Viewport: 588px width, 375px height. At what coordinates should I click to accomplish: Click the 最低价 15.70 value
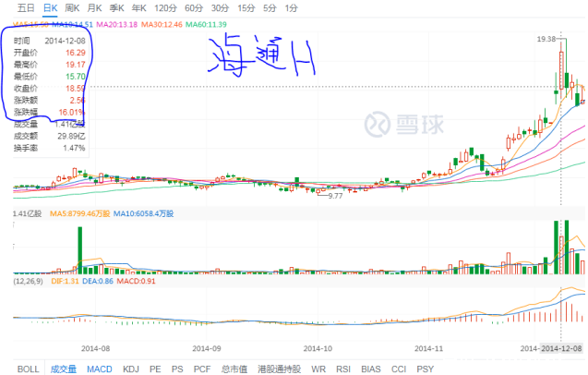coord(76,77)
